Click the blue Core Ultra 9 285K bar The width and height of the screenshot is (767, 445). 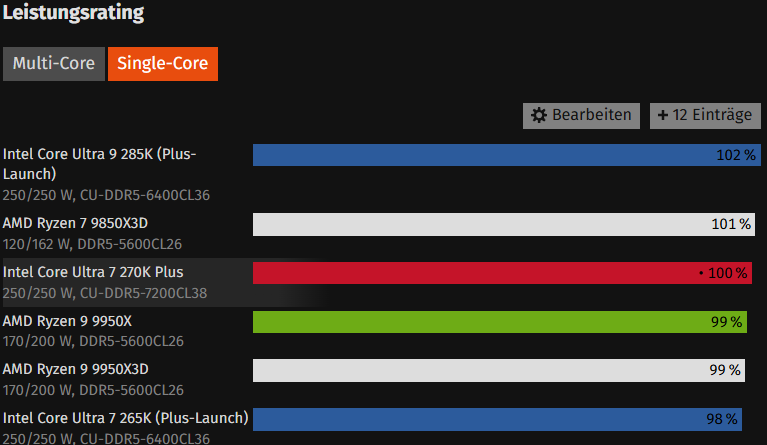click(507, 155)
